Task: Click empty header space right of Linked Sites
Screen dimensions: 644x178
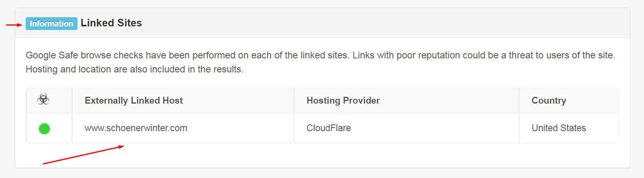Action: click(x=384, y=23)
